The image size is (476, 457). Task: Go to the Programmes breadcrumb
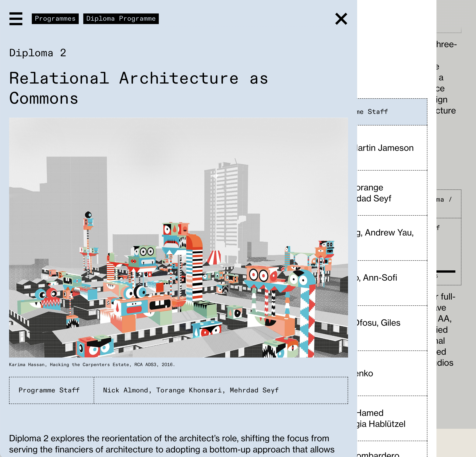[x=55, y=19]
